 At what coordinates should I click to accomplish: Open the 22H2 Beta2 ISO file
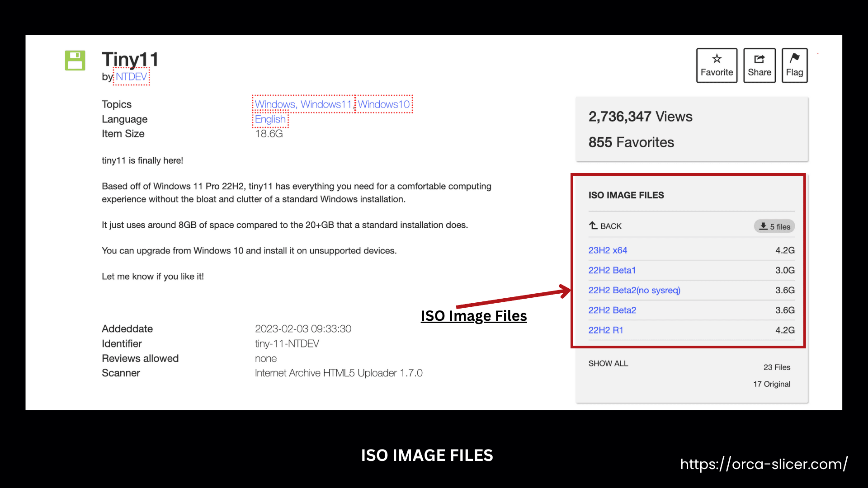[x=612, y=310]
